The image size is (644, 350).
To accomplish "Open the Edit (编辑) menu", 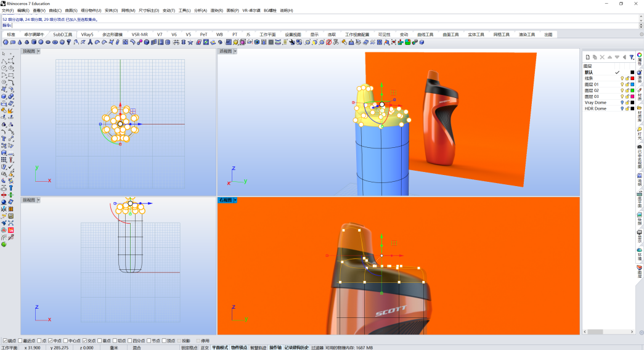I will click(x=23, y=10).
